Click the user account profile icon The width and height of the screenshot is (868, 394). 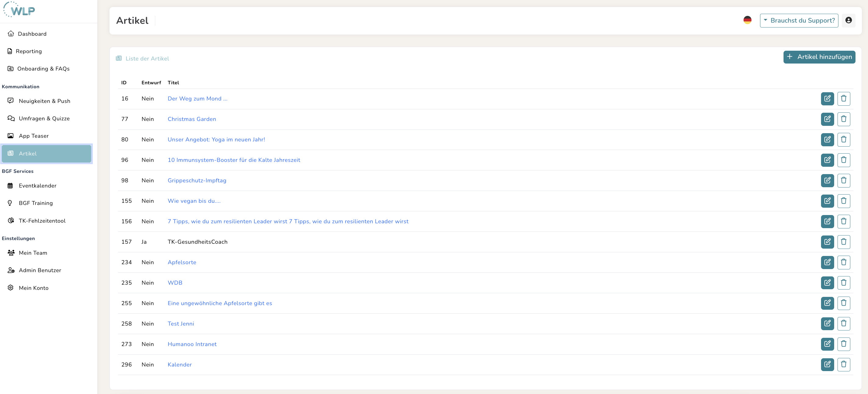pos(848,20)
